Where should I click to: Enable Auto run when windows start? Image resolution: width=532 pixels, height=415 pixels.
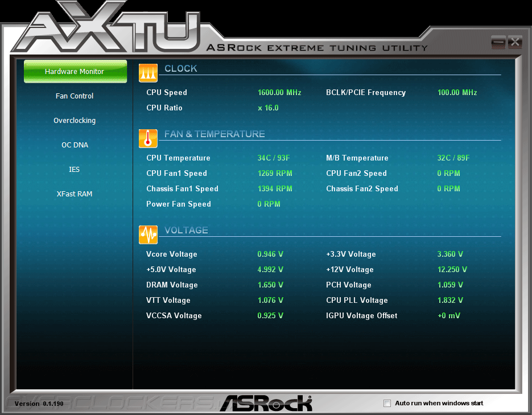[387, 403]
